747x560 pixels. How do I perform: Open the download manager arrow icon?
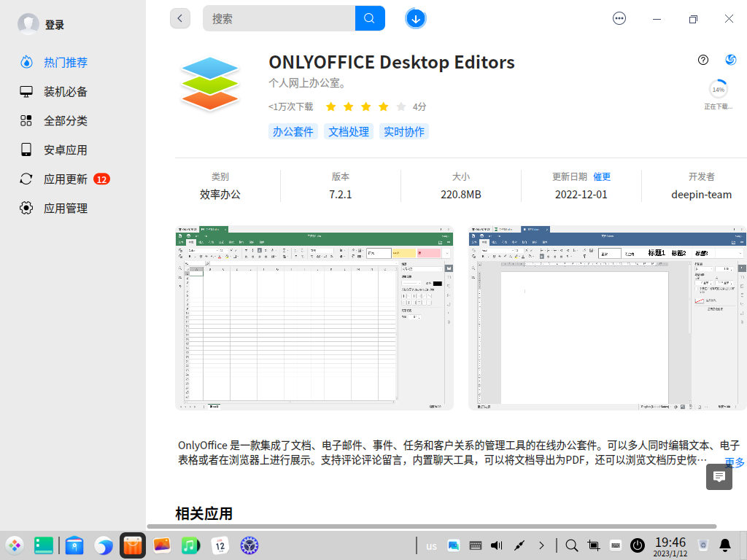[415, 19]
